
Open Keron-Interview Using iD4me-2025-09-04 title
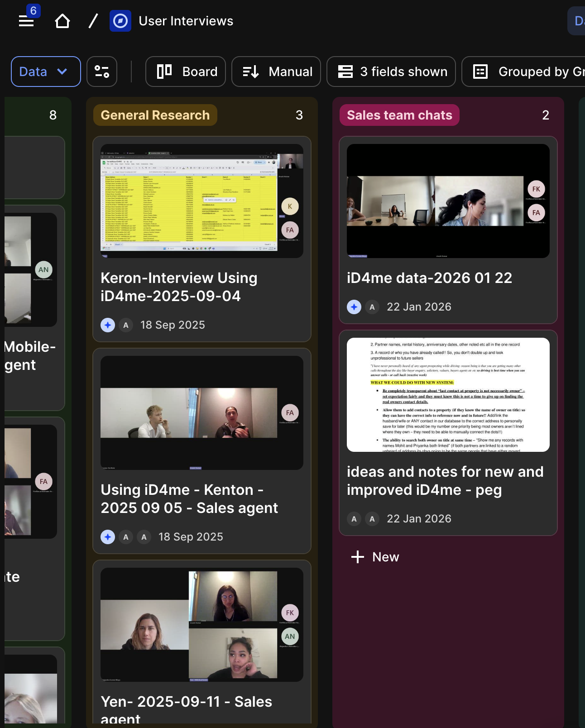(x=179, y=287)
